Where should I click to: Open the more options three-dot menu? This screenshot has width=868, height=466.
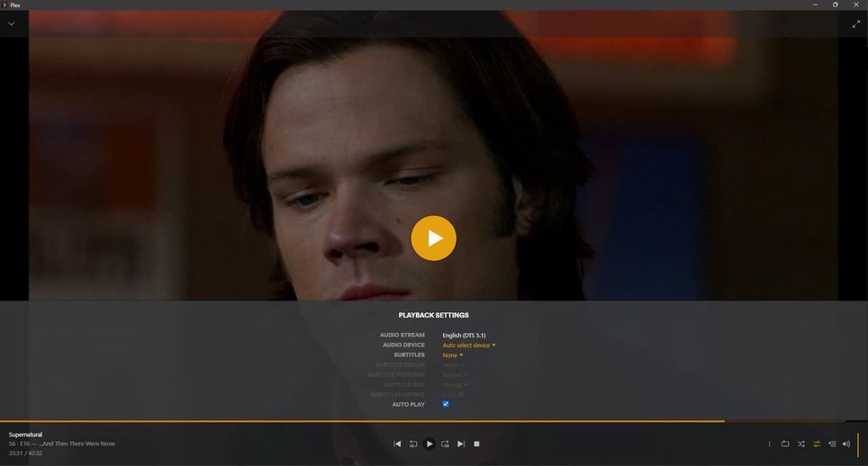pyautogui.click(x=769, y=444)
